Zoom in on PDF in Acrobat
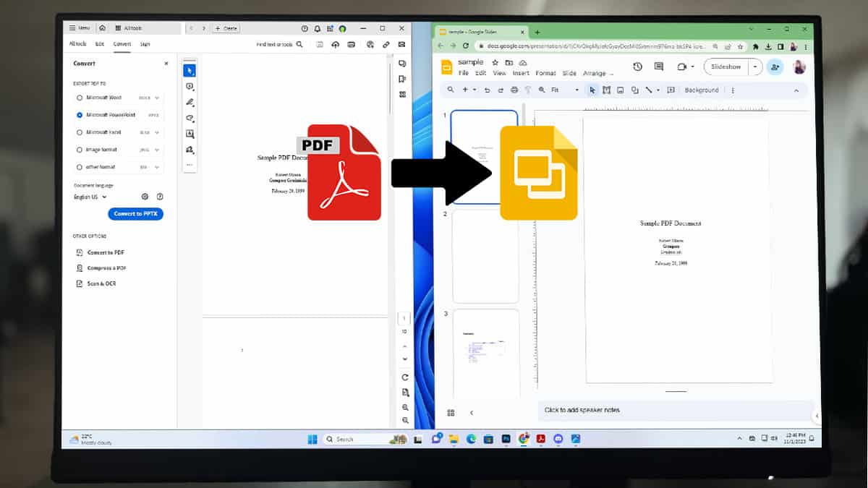868x488 pixels. [x=405, y=408]
